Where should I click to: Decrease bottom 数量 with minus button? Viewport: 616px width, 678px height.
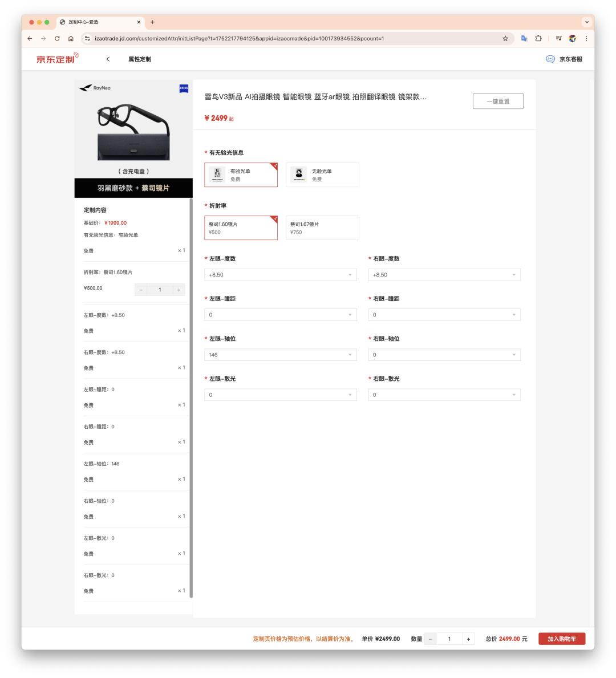click(x=431, y=639)
